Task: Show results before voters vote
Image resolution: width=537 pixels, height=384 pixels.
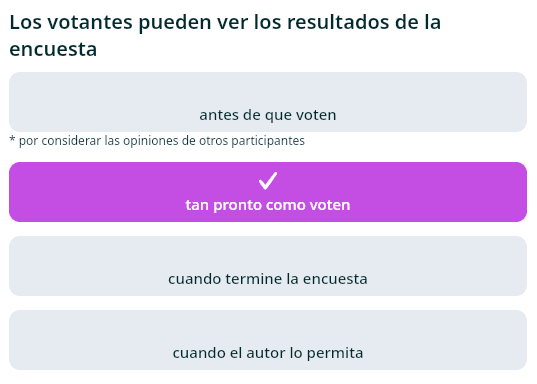Action: tap(268, 102)
